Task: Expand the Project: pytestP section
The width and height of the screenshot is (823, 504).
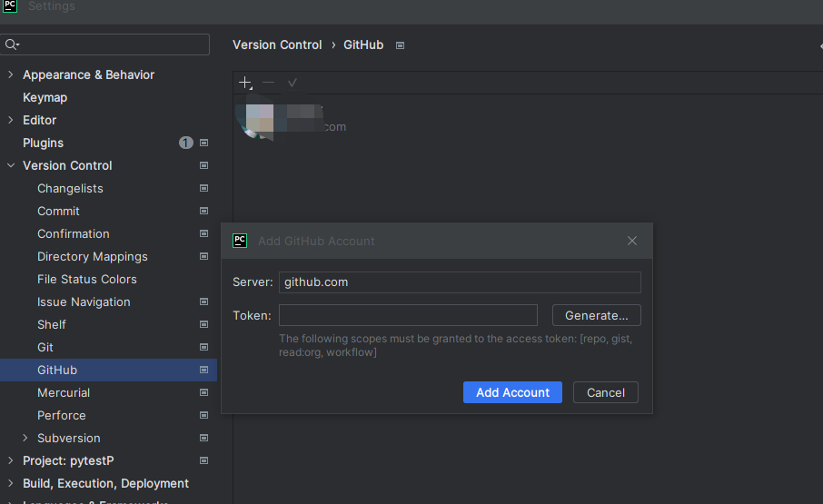Action: (11, 460)
